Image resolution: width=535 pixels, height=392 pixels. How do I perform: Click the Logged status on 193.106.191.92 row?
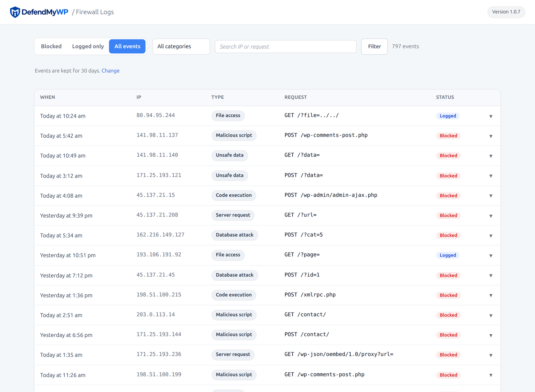[x=448, y=255]
